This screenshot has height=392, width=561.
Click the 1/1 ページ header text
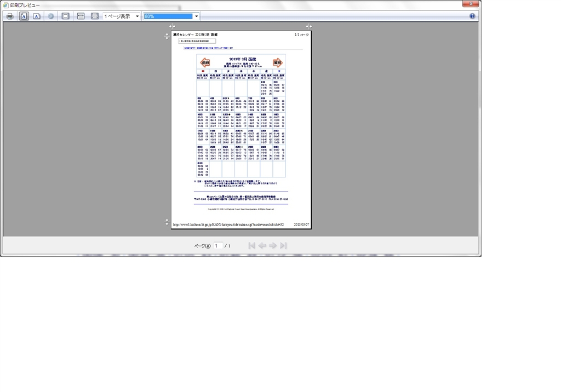302,34
